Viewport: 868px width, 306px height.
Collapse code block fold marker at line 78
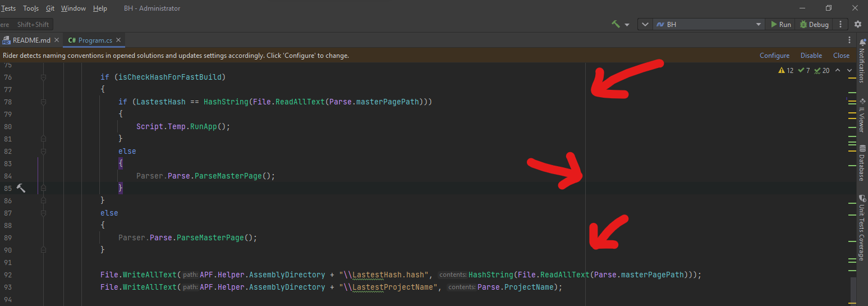[43, 102]
